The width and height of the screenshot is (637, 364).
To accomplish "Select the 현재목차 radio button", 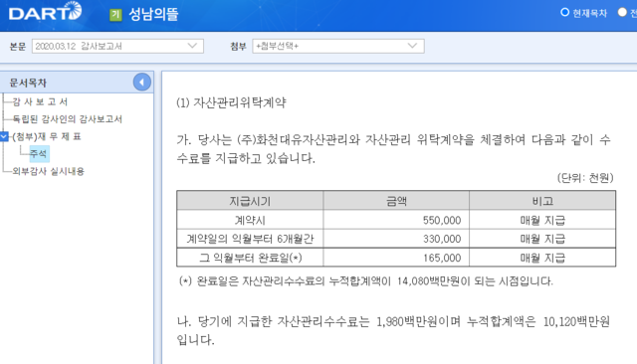I will click(564, 13).
